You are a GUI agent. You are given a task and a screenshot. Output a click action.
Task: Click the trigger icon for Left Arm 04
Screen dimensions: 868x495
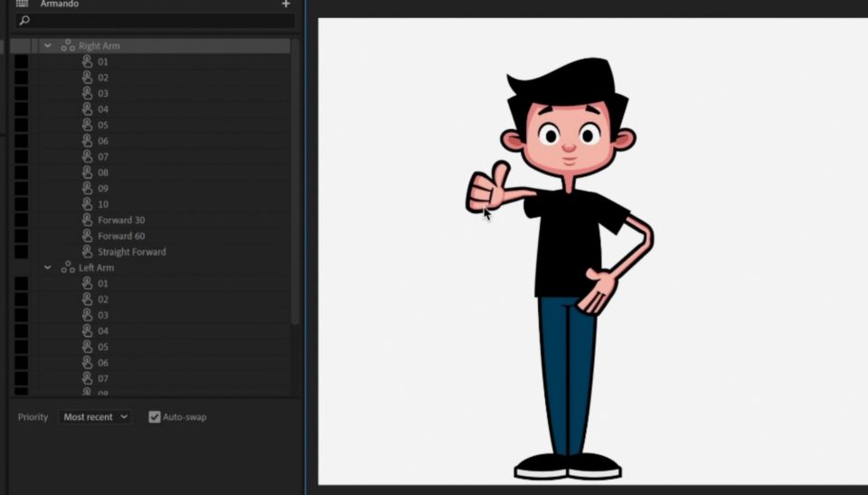coord(88,331)
